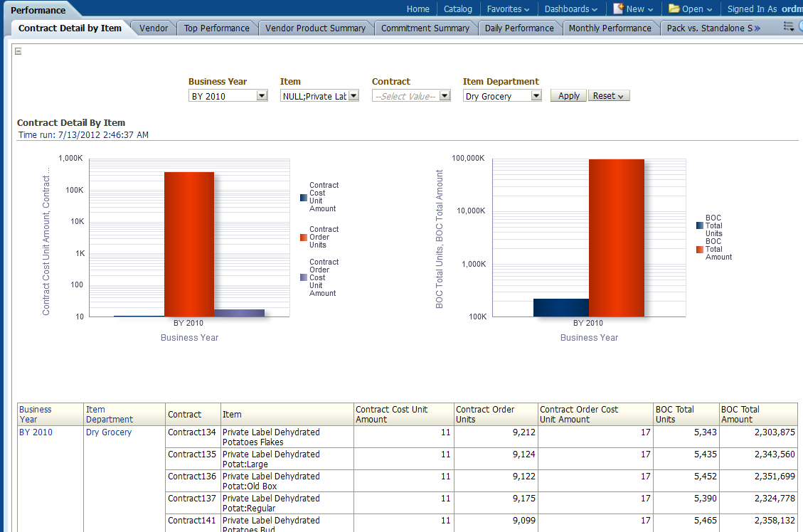Click the orange bar in BOC chart
803x532 pixels.
pos(616,238)
